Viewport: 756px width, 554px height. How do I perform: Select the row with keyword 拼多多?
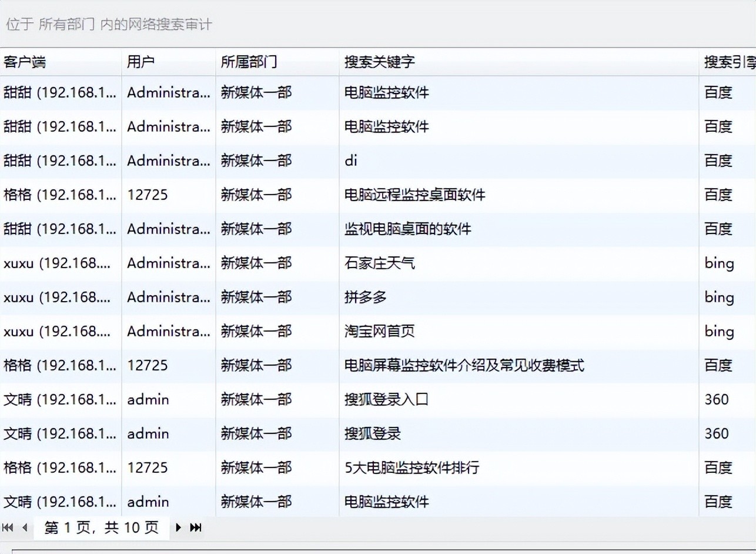pyautogui.click(x=366, y=297)
